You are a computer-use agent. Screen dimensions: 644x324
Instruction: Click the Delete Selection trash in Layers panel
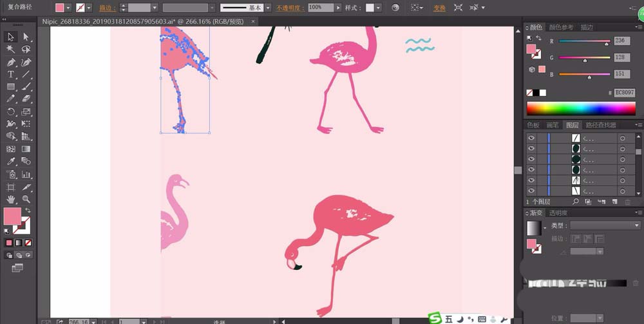tap(627, 202)
